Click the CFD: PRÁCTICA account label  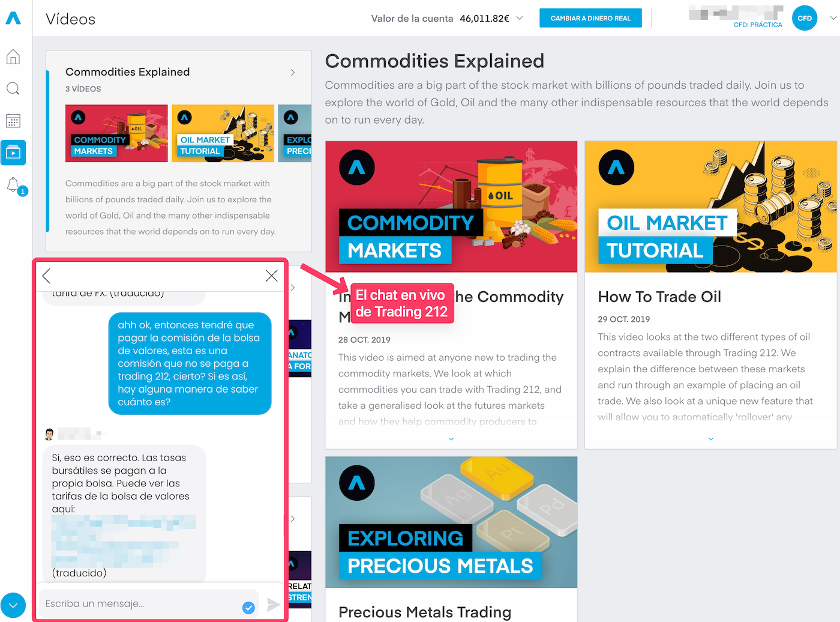[x=758, y=25]
